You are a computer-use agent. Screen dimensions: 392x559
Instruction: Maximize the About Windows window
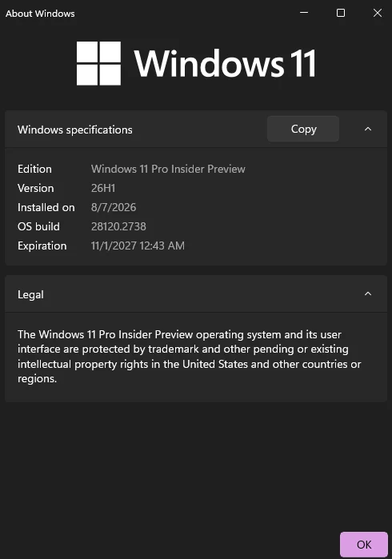pyautogui.click(x=341, y=13)
